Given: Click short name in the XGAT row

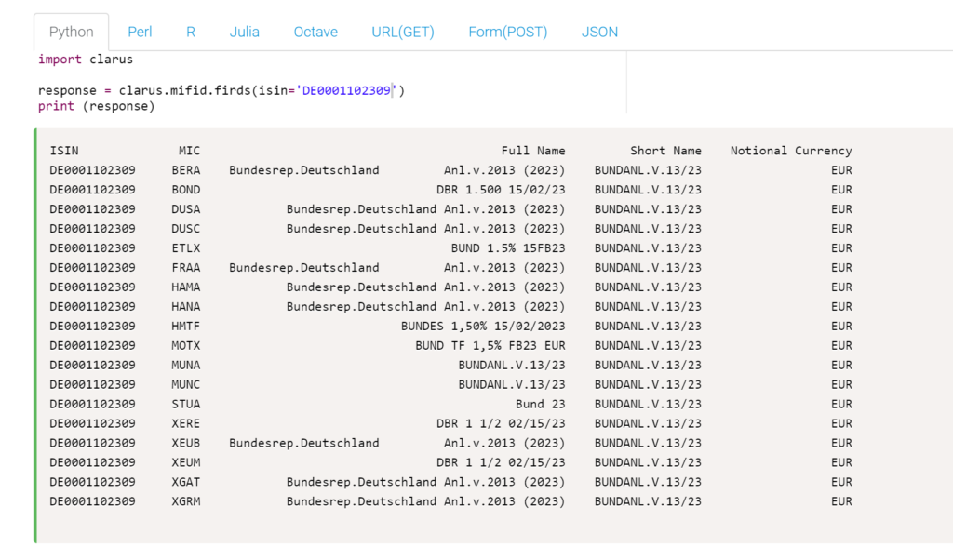Looking at the screenshot, I should tap(648, 482).
